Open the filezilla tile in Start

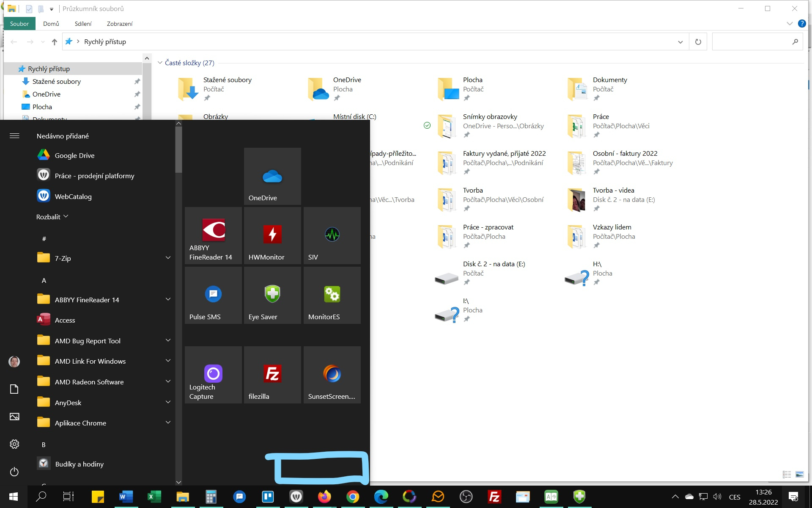[272, 375]
